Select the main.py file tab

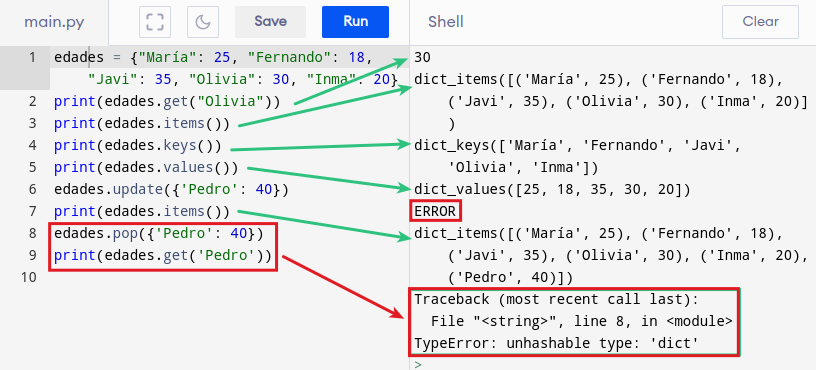54,22
